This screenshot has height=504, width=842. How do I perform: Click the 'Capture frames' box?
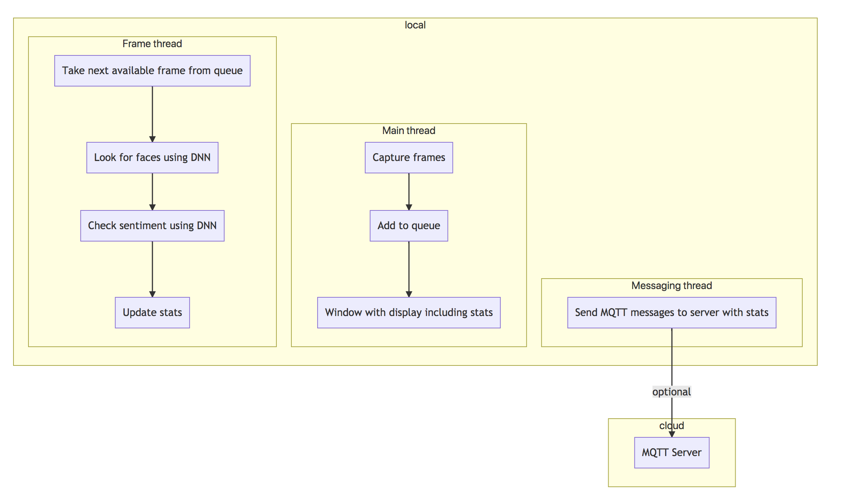(x=409, y=158)
